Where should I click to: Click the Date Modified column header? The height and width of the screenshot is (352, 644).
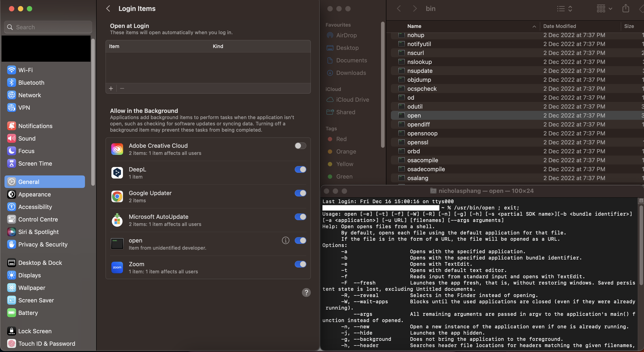tap(559, 26)
